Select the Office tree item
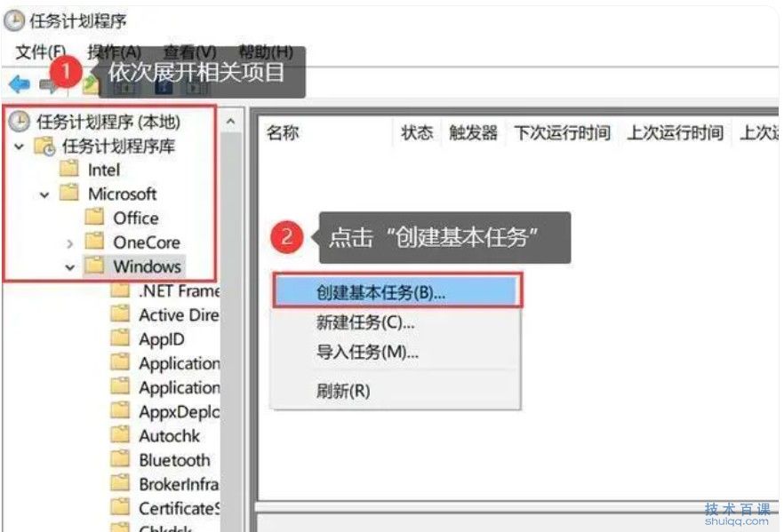This screenshot has width=784, height=532. (136, 218)
